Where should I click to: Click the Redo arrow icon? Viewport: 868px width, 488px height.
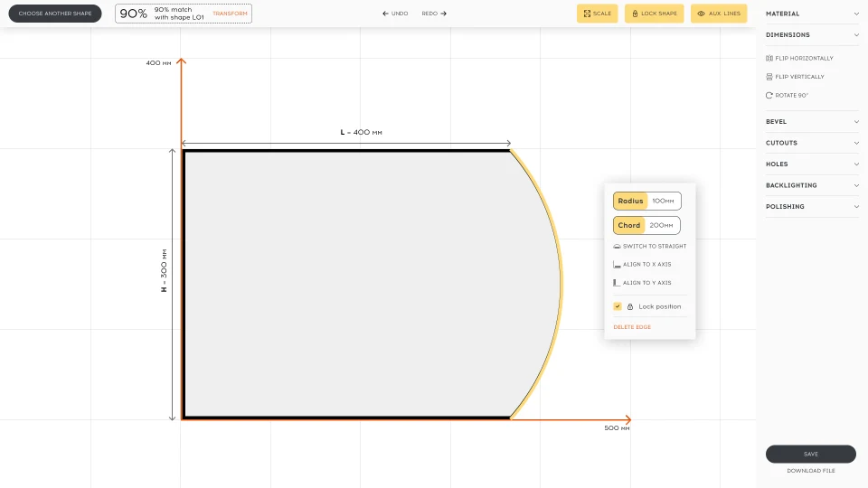coord(443,14)
